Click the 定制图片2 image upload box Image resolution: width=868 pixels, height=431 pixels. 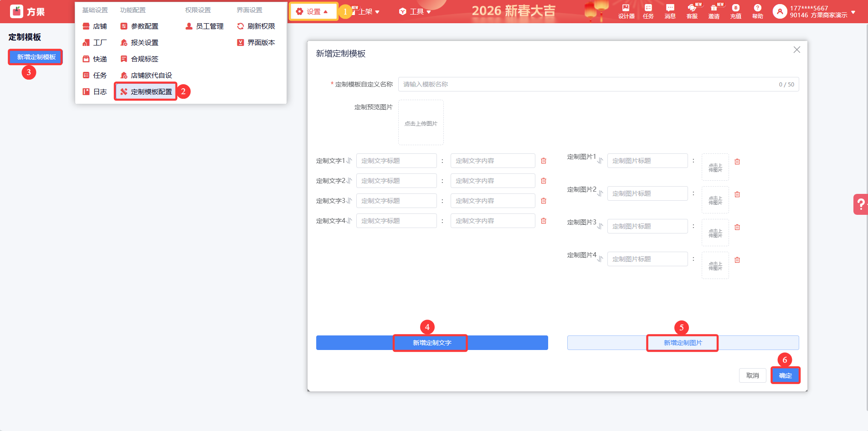(715, 200)
